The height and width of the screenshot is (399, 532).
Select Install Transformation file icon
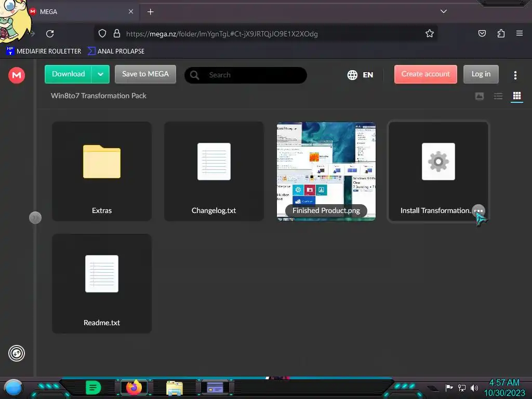pos(438,162)
